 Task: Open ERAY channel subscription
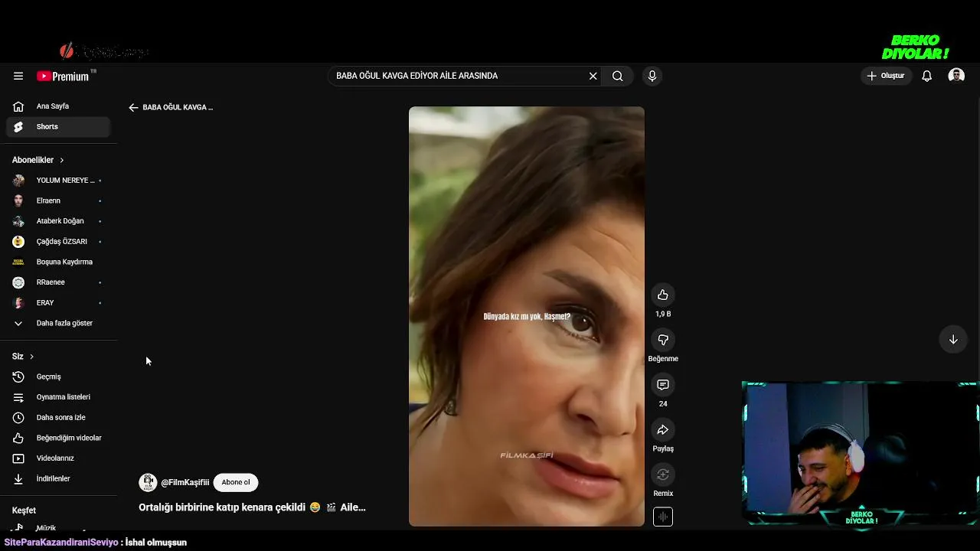pos(58,303)
